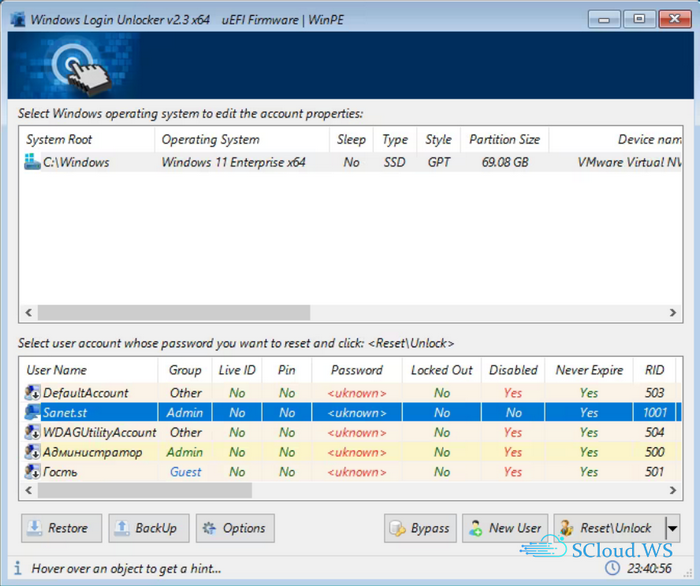Select the Sanet.st user name

[65, 412]
